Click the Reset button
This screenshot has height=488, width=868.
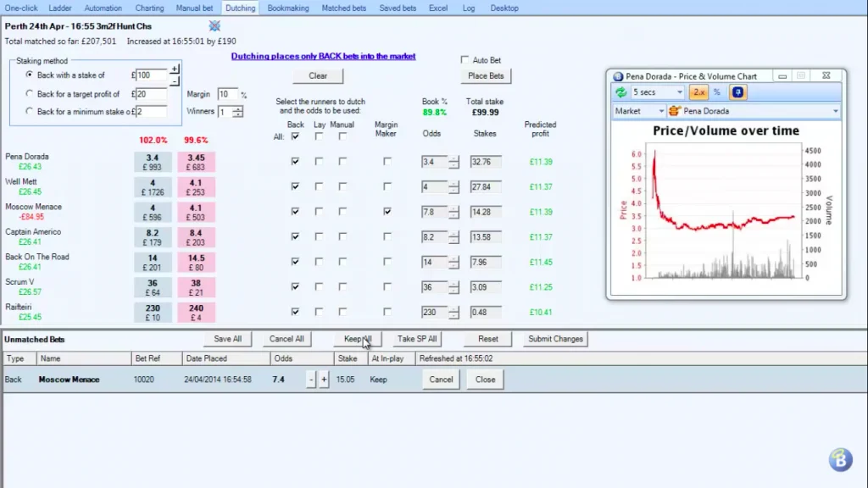[487, 339]
